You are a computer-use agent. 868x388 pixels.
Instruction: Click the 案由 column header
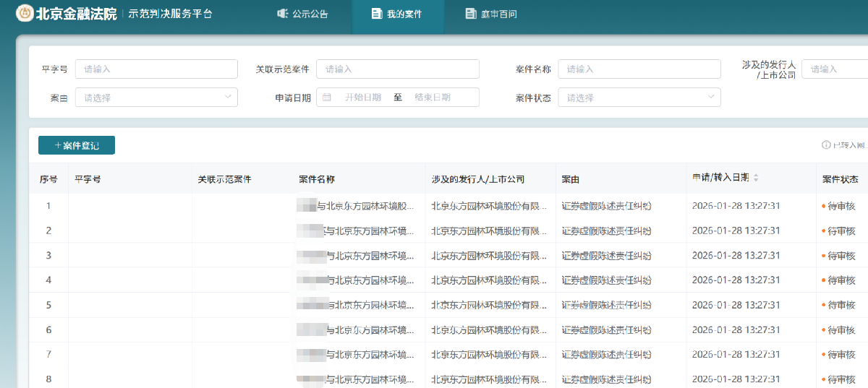(571, 179)
